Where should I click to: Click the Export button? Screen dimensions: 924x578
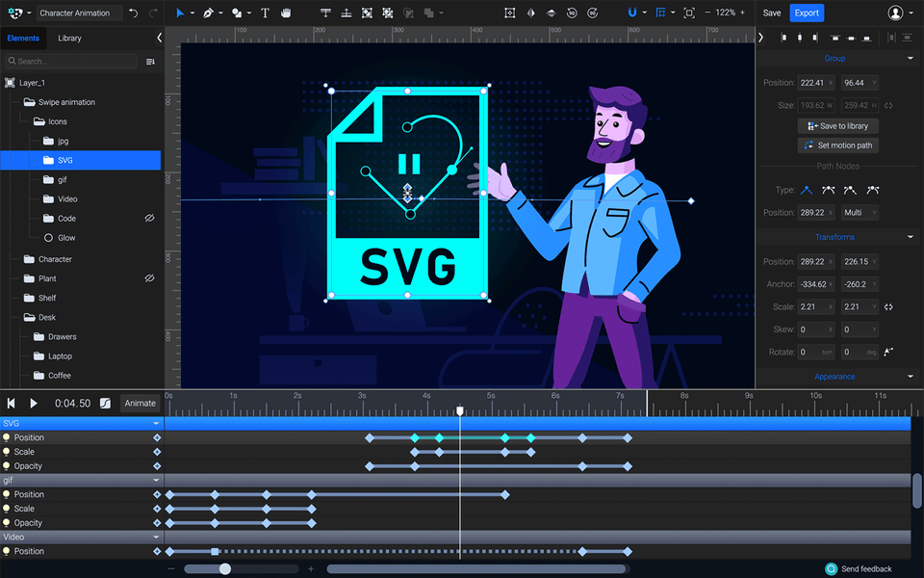[806, 13]
